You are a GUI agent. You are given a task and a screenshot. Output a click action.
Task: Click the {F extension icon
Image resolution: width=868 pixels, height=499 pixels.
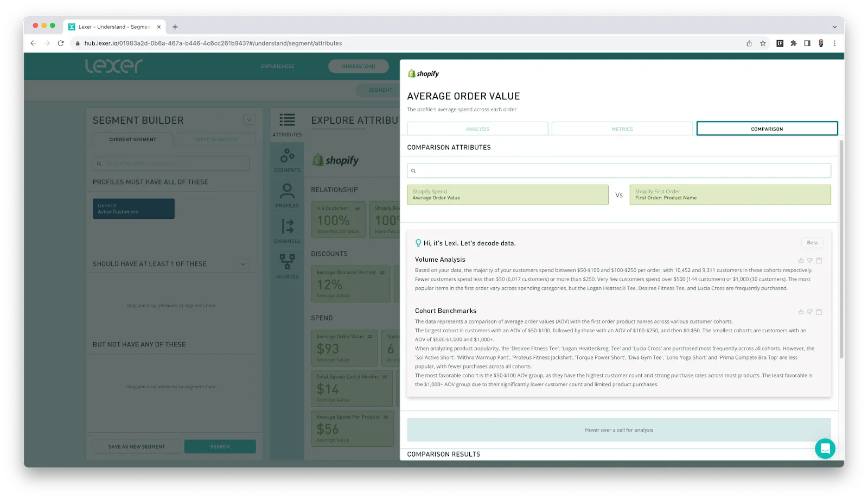click(780, 43)
